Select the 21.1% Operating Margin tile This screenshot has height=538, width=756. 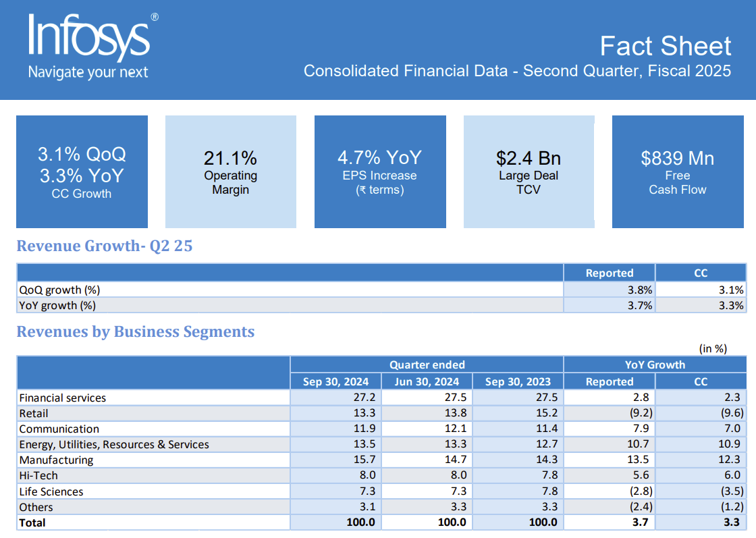tap(230, 171)
